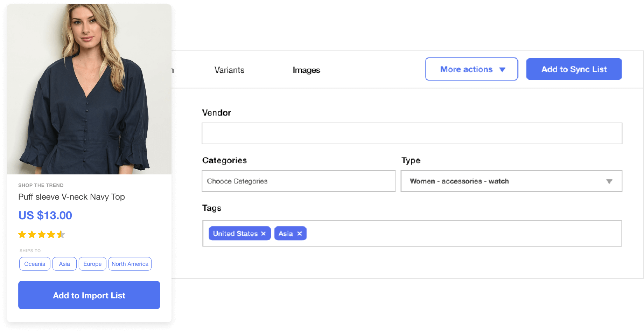Choose the North America shipping chip
The height and width of the screenshot is (332, 644).
[130, 264]
